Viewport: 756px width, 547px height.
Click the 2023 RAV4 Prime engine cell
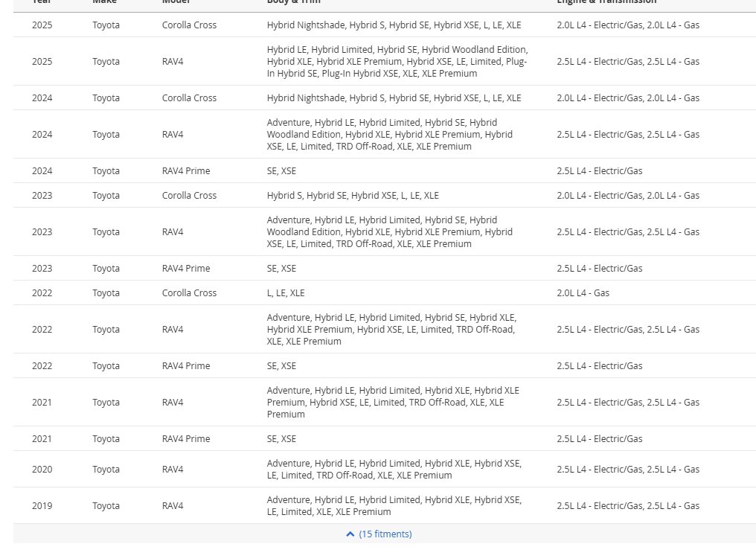click(599, 268)
